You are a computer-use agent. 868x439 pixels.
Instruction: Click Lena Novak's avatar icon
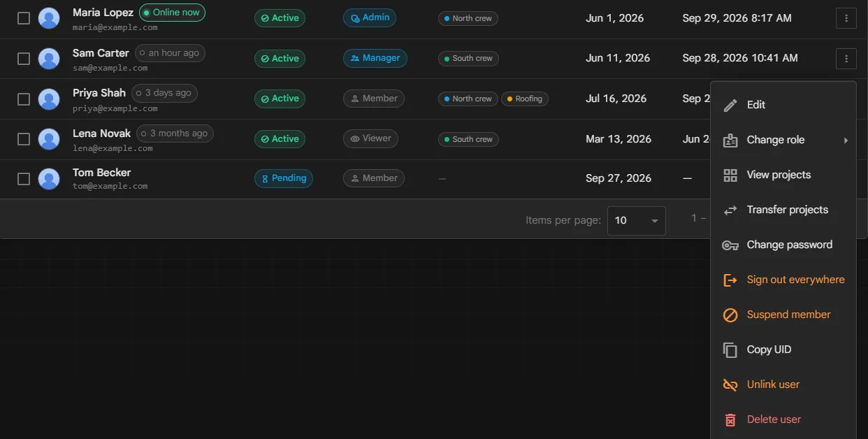pos(49,139)
